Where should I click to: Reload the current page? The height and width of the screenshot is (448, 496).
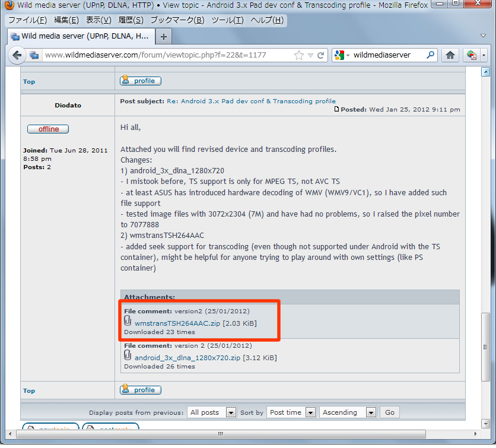[321, 55]
